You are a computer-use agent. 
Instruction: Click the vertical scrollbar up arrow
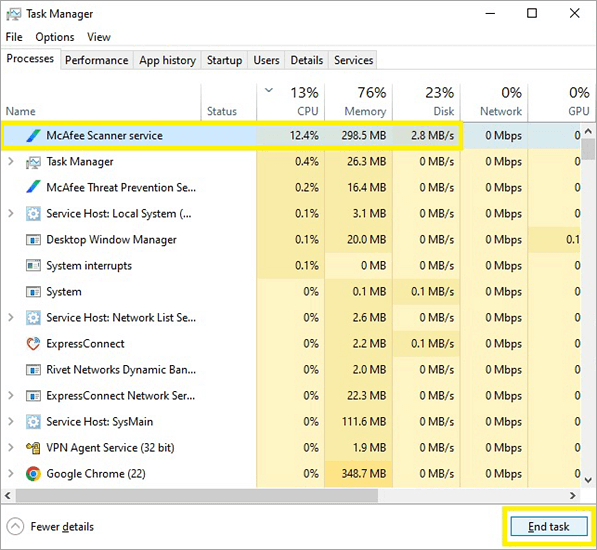588,131
